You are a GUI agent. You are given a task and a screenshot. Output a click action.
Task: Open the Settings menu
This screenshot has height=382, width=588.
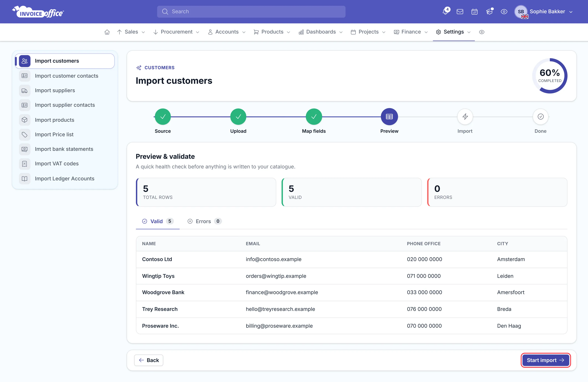453,32
